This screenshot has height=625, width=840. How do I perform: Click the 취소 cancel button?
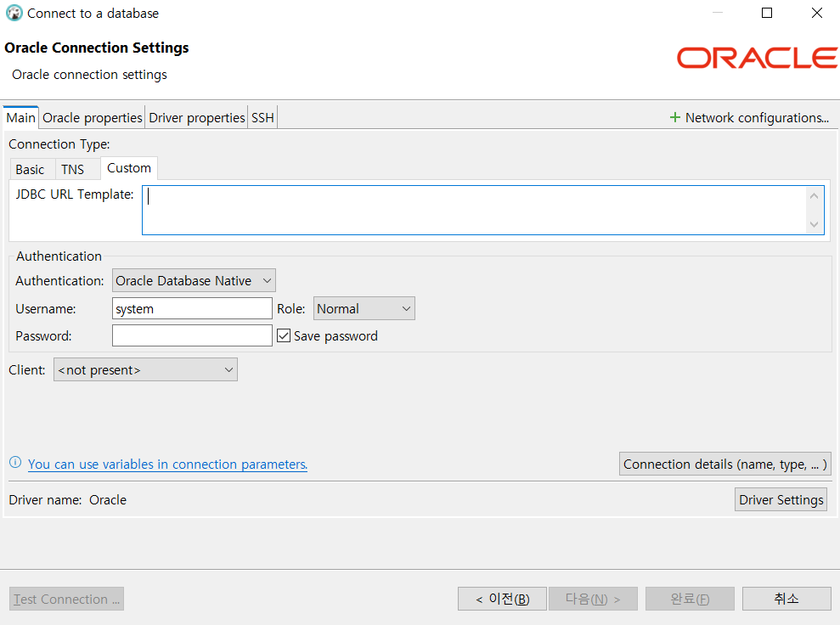[x=786, y=599]
